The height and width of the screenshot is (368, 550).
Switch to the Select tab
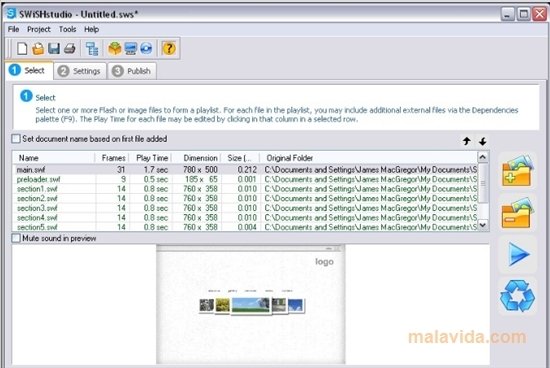29,70
